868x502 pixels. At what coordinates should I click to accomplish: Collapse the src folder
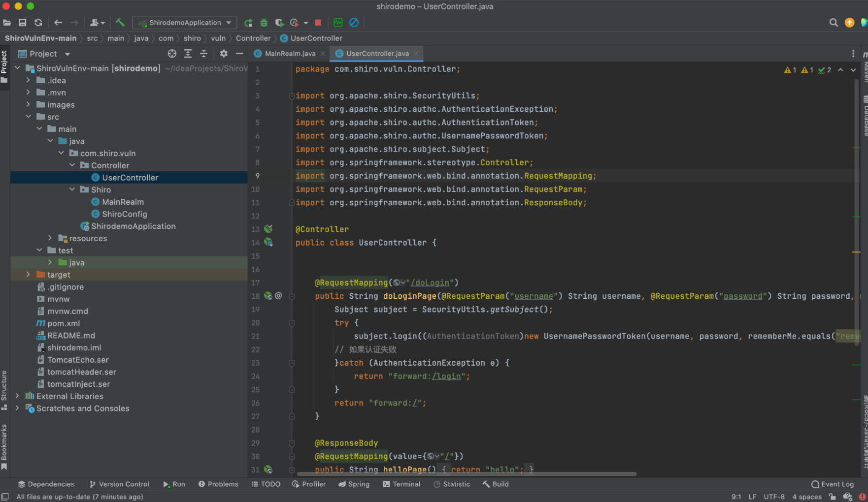[x=28, y=117]
